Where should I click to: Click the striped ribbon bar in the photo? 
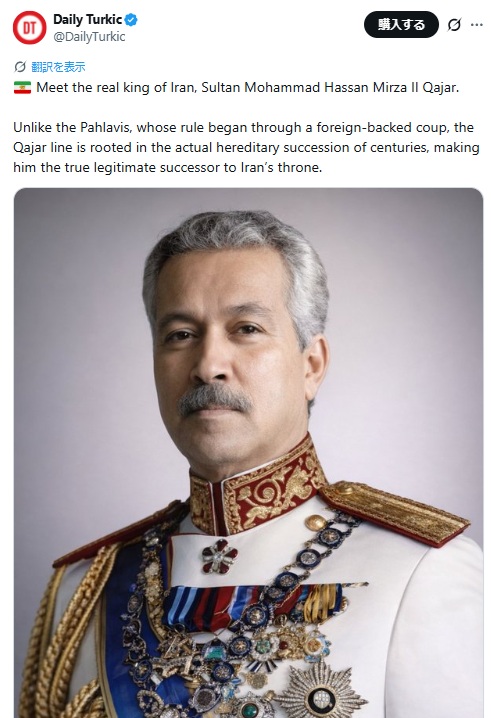252,605
